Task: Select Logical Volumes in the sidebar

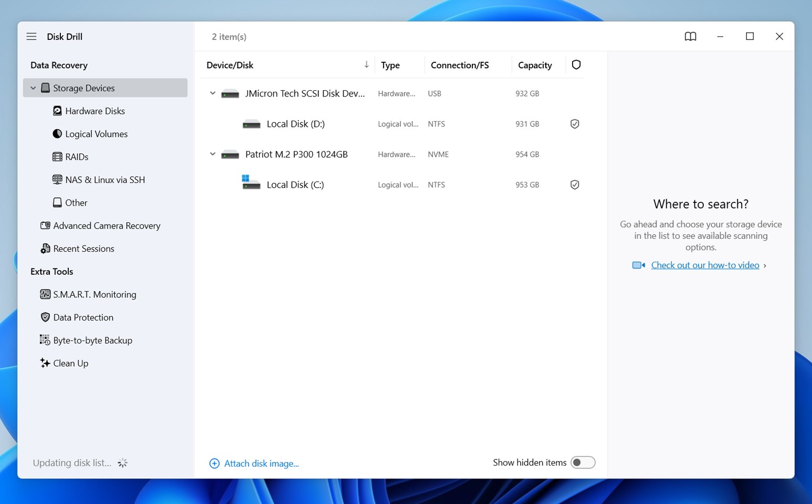Action: 96,134
